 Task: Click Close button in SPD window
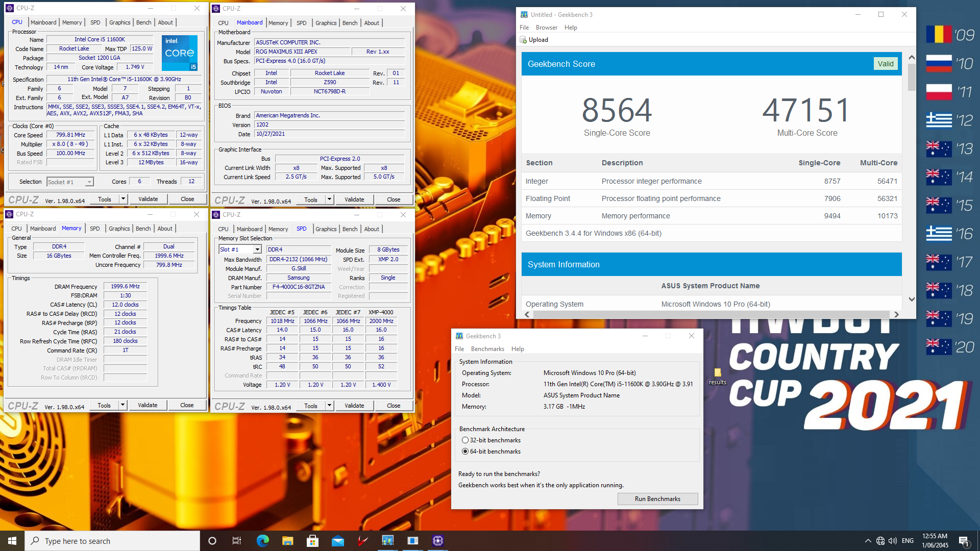[x=394, y=406]
